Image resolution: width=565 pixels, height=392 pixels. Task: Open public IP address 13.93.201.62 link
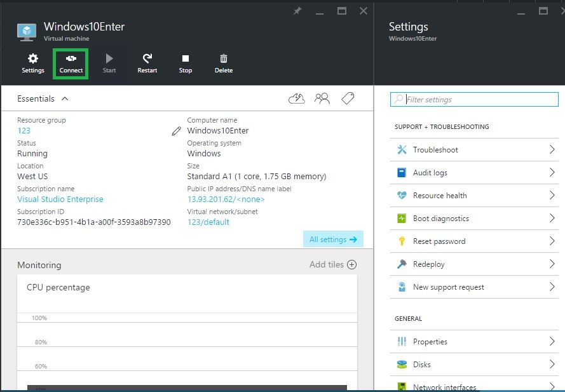tap(226, 199)
